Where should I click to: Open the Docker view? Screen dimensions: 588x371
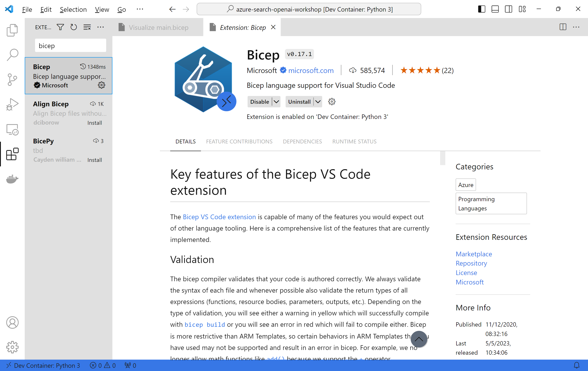12,179
